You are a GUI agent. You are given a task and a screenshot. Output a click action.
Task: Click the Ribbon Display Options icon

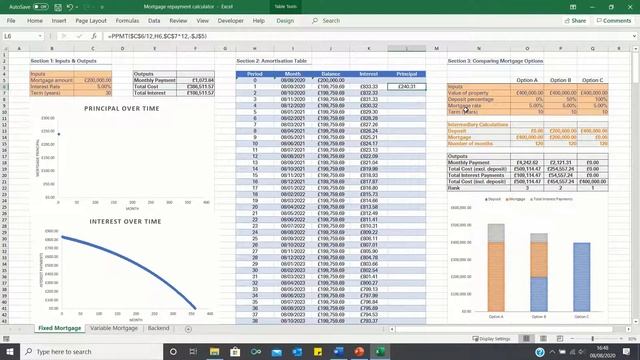pyautogui.click(x=573, y=7)
